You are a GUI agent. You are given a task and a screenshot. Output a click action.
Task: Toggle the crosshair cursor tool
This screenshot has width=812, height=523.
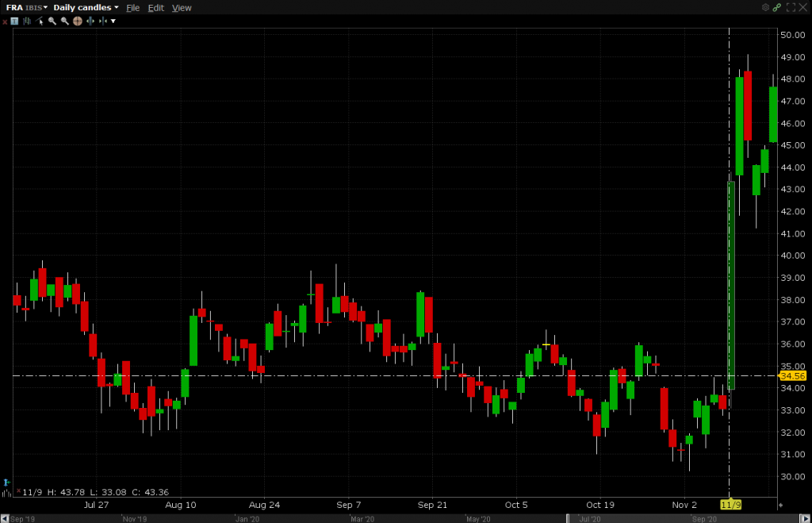pyautogui.click(x=77, y=21)
